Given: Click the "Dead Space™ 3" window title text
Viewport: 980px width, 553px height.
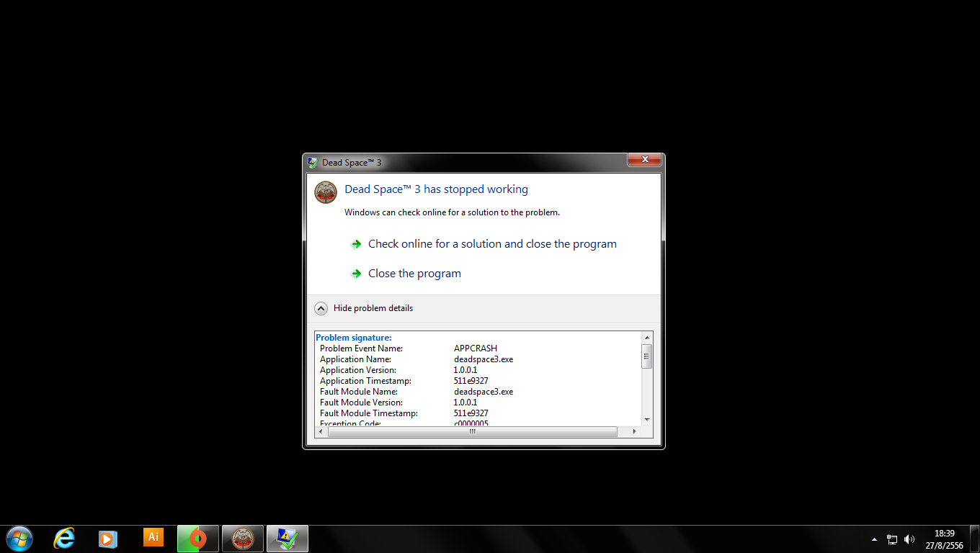Looking at the screenshot, I should pyautogui.click(x=352, y=163).
